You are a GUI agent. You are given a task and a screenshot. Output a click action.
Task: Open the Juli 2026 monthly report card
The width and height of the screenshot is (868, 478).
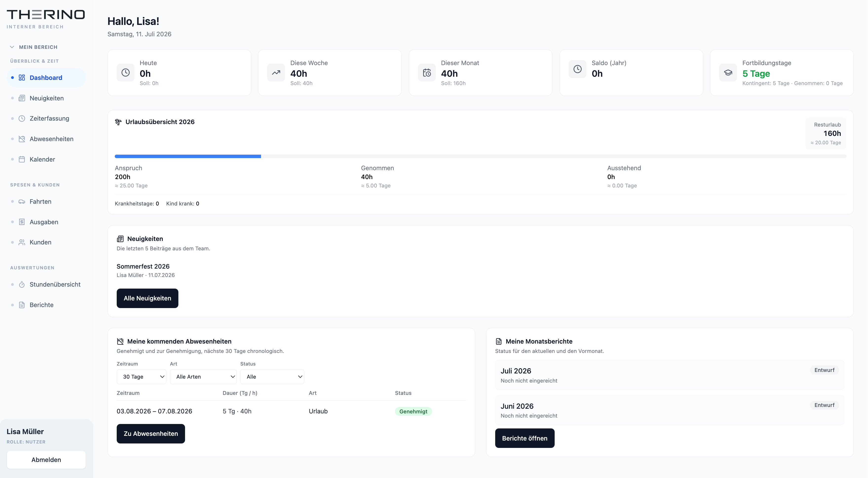pos(670,375)
